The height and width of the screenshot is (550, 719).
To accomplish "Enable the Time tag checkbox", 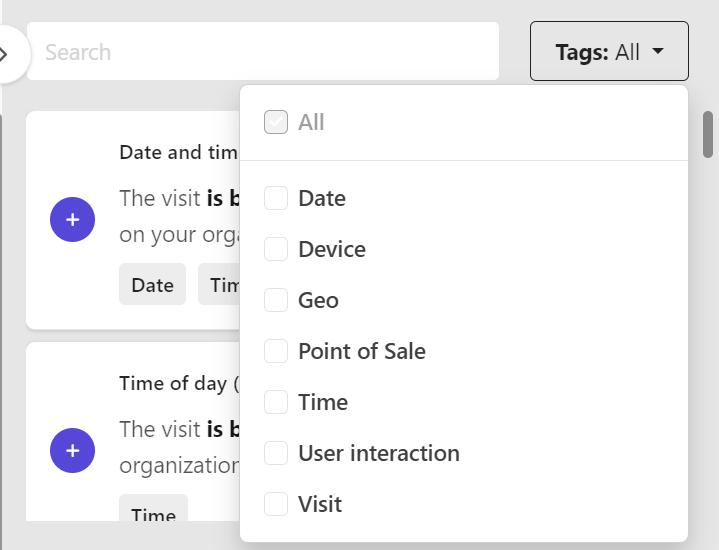I will click(x=276, y=402).
